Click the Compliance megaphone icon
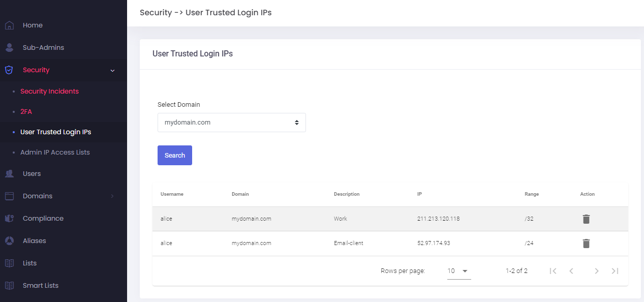The height and width of the screenshot is (302, 644). [9, 218]
